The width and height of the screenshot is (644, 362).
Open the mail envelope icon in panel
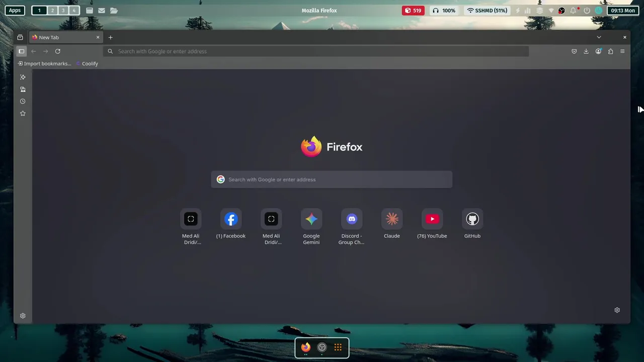pos(102,10)
